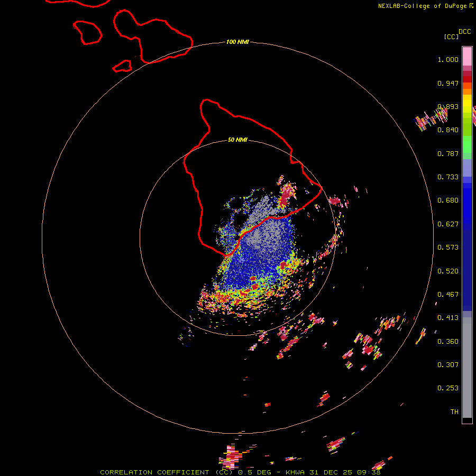The height and width of the screenshot is (476, 476).
Task: Select the 0.787 scale value
Action: (x=448, y=153)
